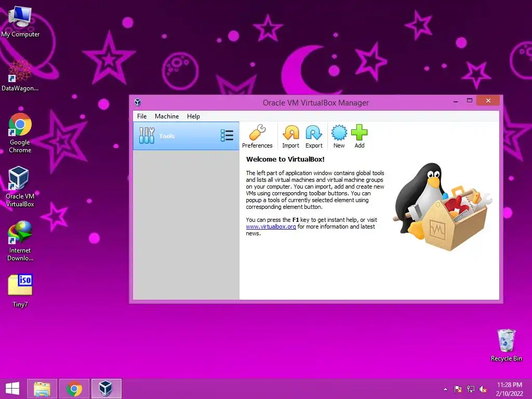
Task: Open the taskbar clock showing 11:28 PM
Action: (x=509, y=389)
